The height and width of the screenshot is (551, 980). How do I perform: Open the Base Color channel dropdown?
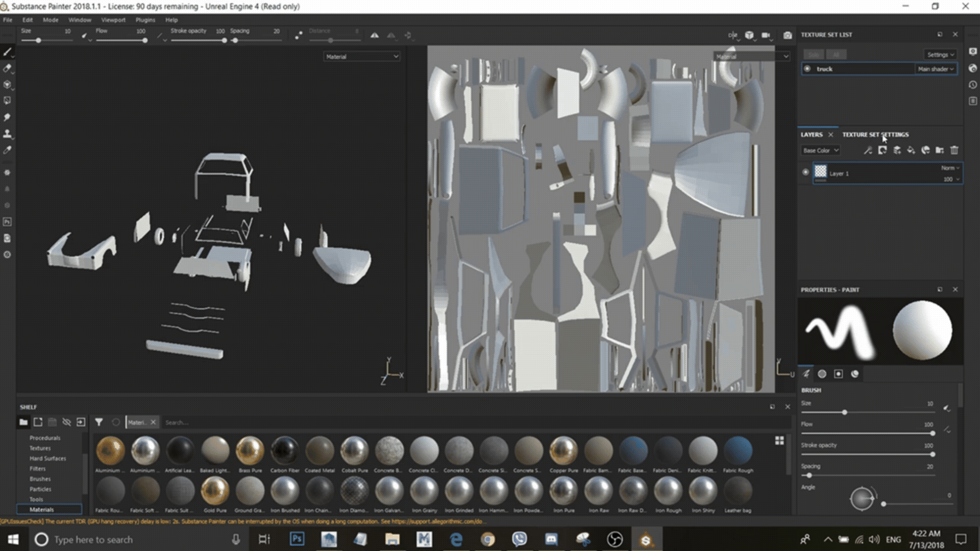pyautogui.click(x=820, y=151)
